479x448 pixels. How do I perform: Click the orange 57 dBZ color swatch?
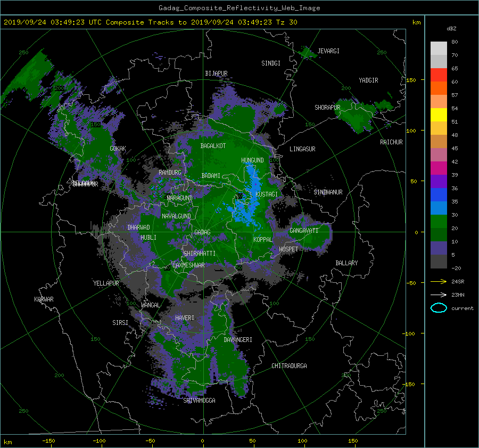pyautogui.click(x=439, y=88)
